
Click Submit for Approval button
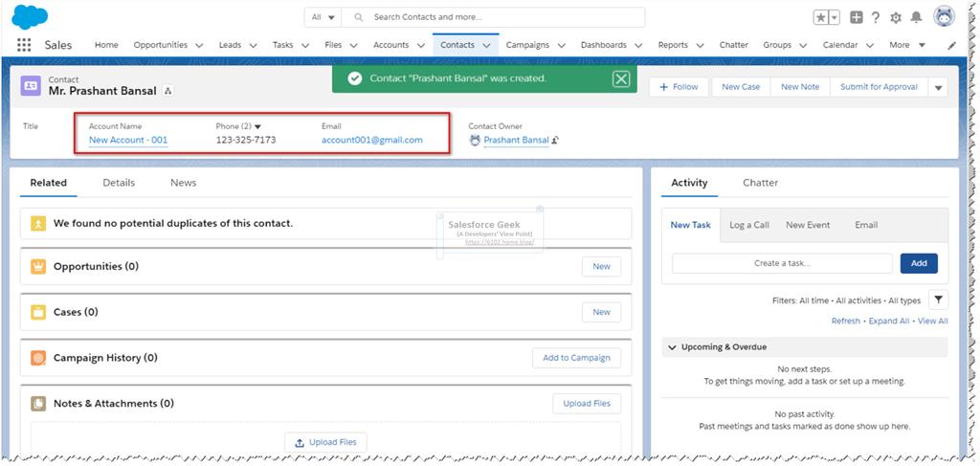pos(879,87)
